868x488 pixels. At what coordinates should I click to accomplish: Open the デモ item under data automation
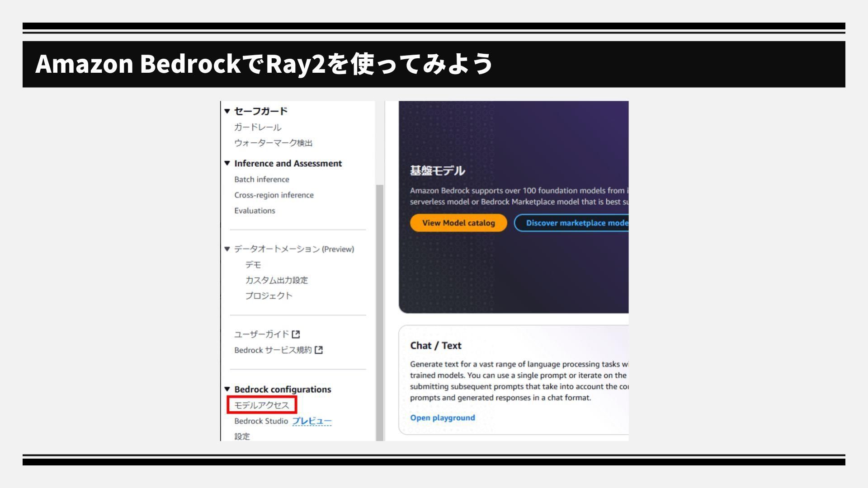[253, 265]
